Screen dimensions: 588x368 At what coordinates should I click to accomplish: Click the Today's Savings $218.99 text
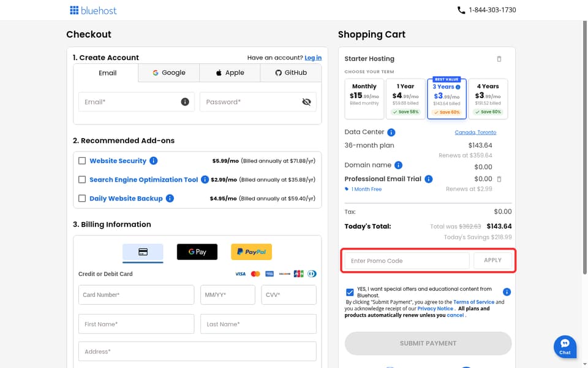tap(478, 237)
